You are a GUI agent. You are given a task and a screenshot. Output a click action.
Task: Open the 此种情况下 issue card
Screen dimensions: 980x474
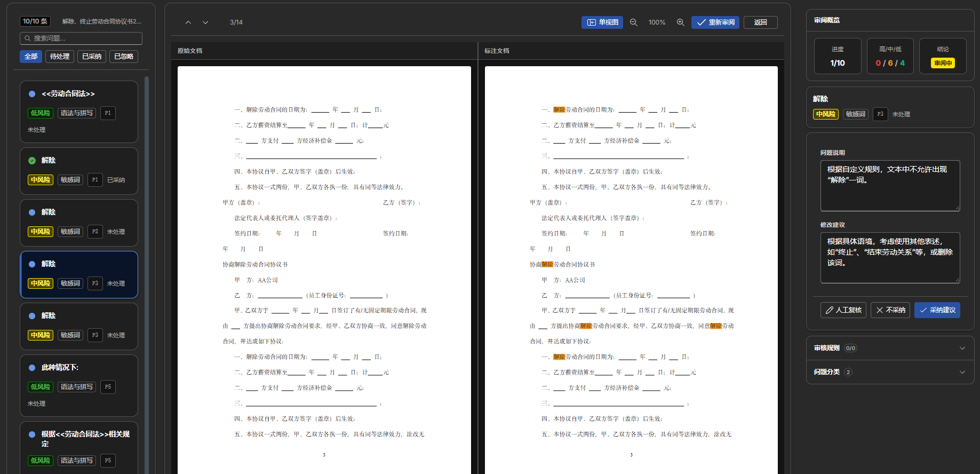pyautogui.click(x=79, y=385)
